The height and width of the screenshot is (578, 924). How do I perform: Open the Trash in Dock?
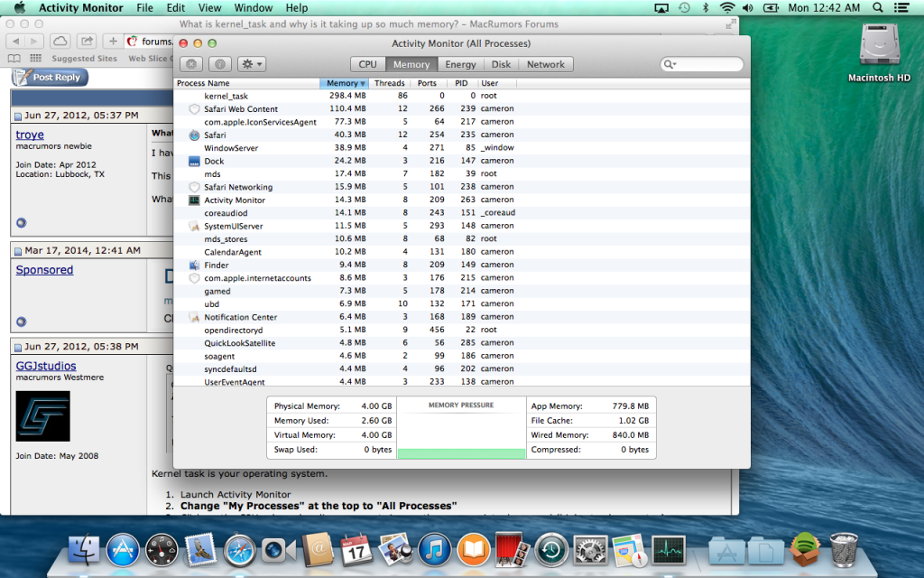(x=844, y=550)
